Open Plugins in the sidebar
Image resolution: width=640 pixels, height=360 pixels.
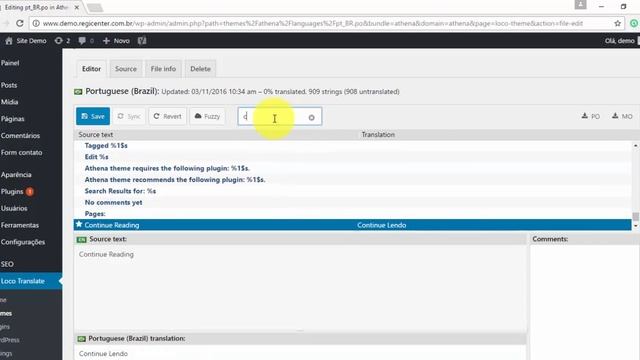12,191
